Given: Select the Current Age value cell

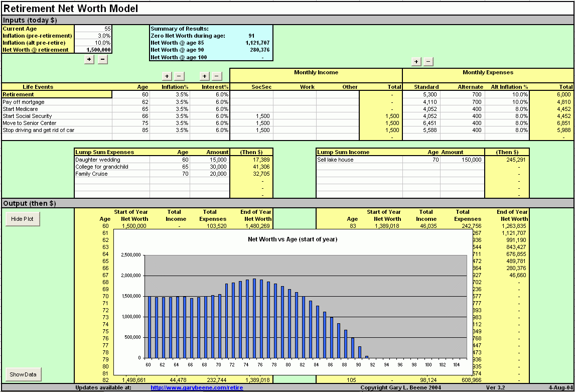Looking at the screenshot, I should coord(93,29).
